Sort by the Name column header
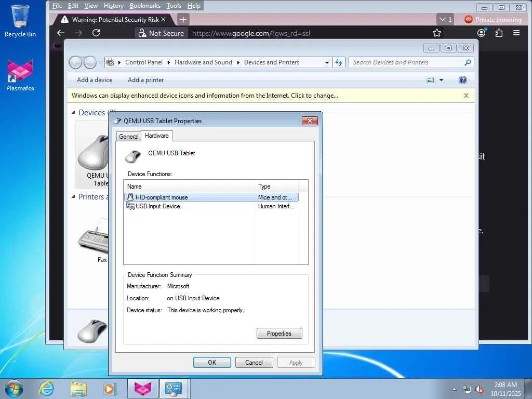 point(190,187)
